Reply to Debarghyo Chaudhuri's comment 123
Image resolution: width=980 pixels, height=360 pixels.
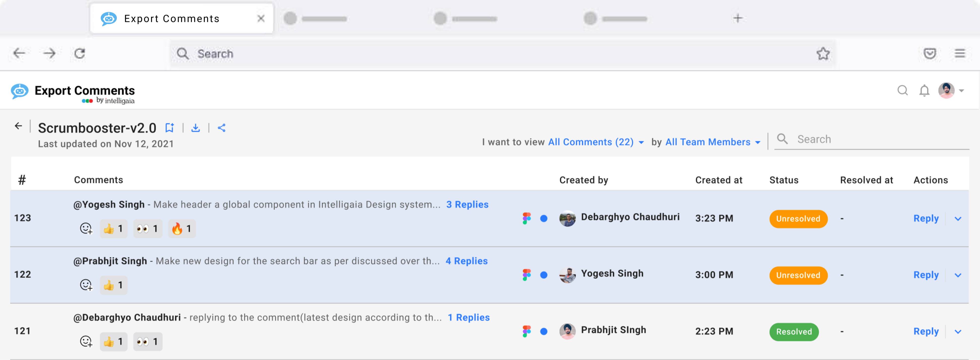click(x=926, y=218)
